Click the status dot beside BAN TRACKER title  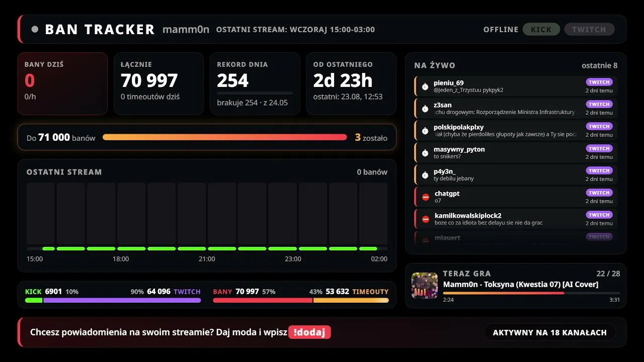click(35, 29)
